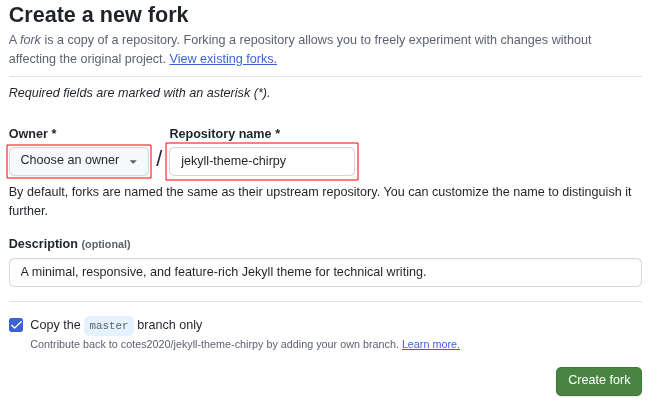The image size is (648, 403).
Task: Focus the Description text field
Action: (325, 272)
